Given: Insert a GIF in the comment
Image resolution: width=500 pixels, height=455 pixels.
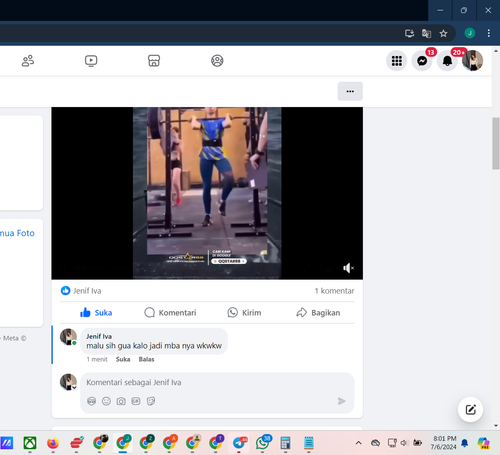Looking at the screenshot, I should pyautogui.click(x=136, y=401).
